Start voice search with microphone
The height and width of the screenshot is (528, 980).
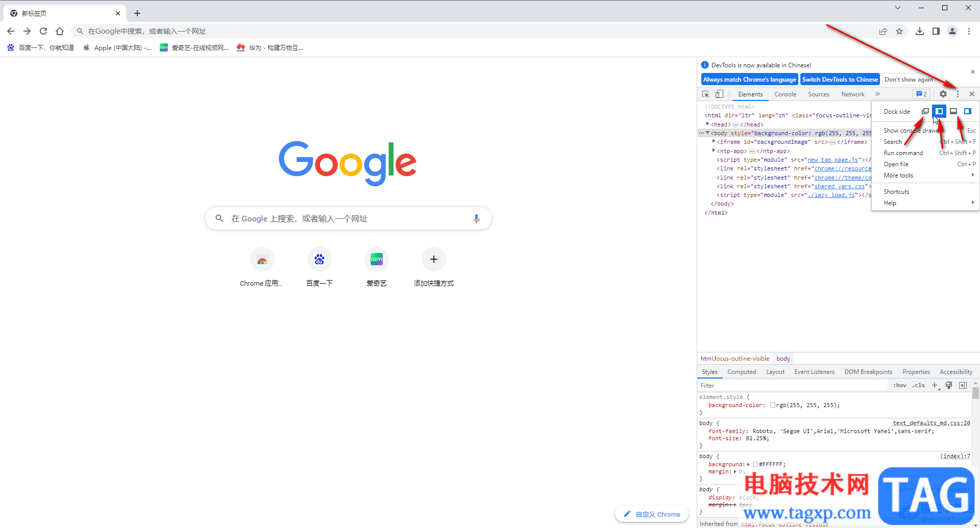476,218
